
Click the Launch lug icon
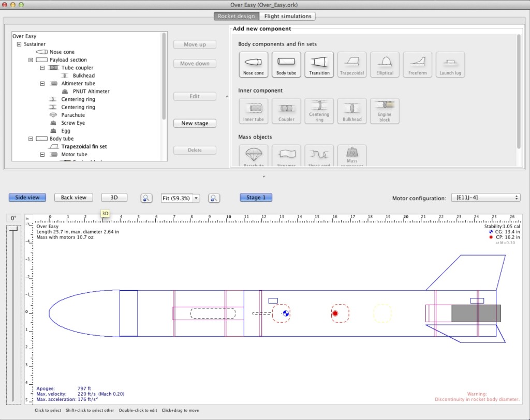click(450, 65)
